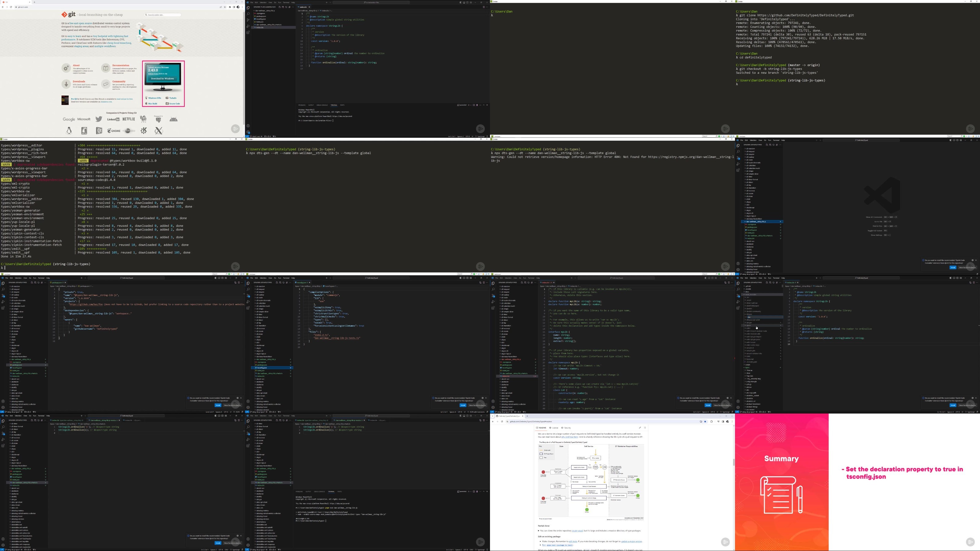Focus the 'Search entire site' field on git-scm.com
This screenshot has height=551, width=980.
pos(162,15)
